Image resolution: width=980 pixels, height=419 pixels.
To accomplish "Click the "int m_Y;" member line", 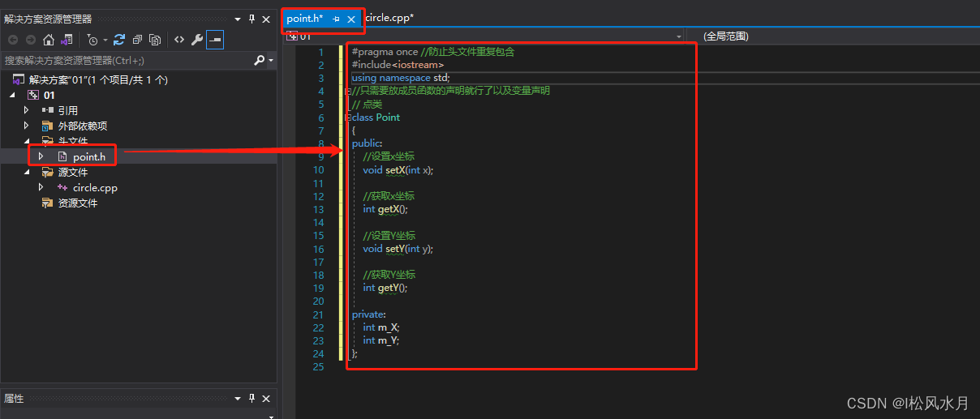I will [x=381, y=340].
